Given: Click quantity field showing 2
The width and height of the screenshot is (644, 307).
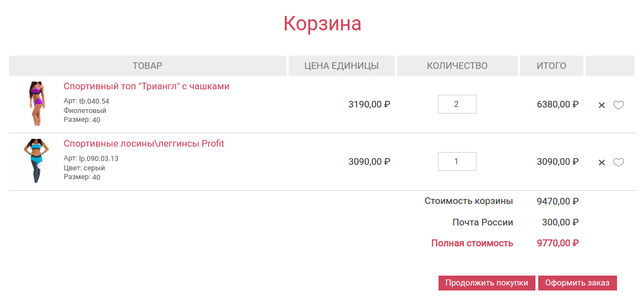Looking at the screenshot, I should (457, 104).
